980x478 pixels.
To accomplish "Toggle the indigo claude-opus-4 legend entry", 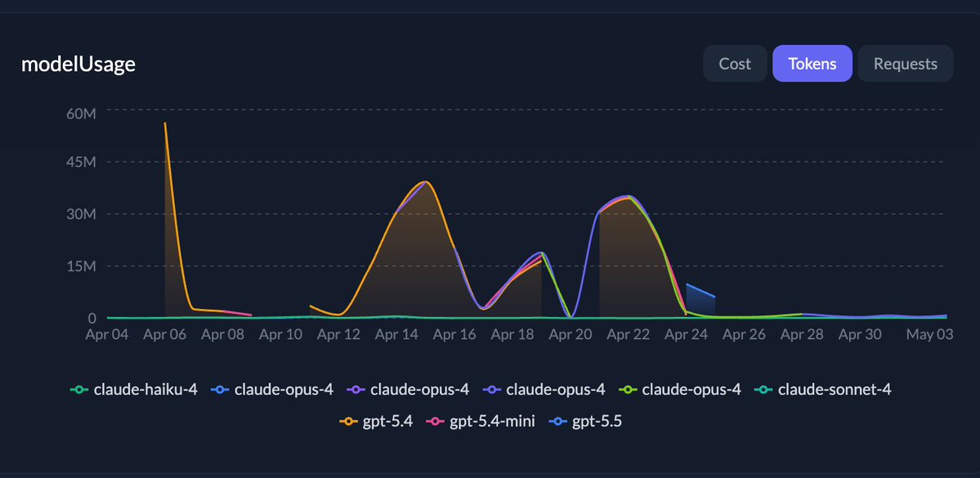I will point(544,390).
